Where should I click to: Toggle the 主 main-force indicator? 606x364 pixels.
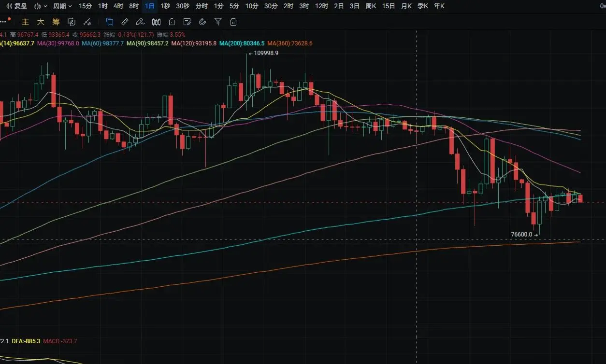[26, 22]
